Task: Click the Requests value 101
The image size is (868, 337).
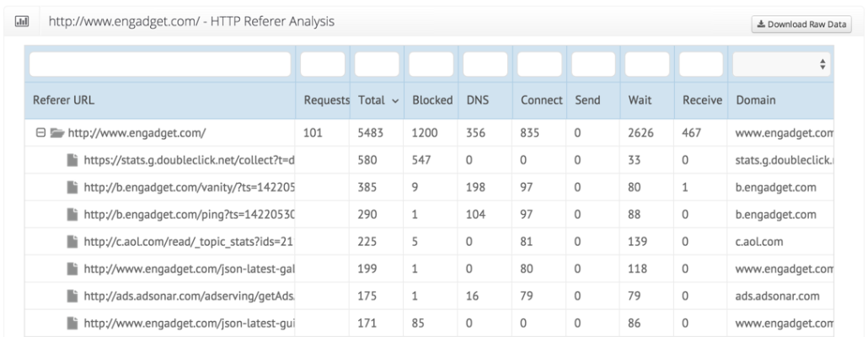Action: point(313,133)
